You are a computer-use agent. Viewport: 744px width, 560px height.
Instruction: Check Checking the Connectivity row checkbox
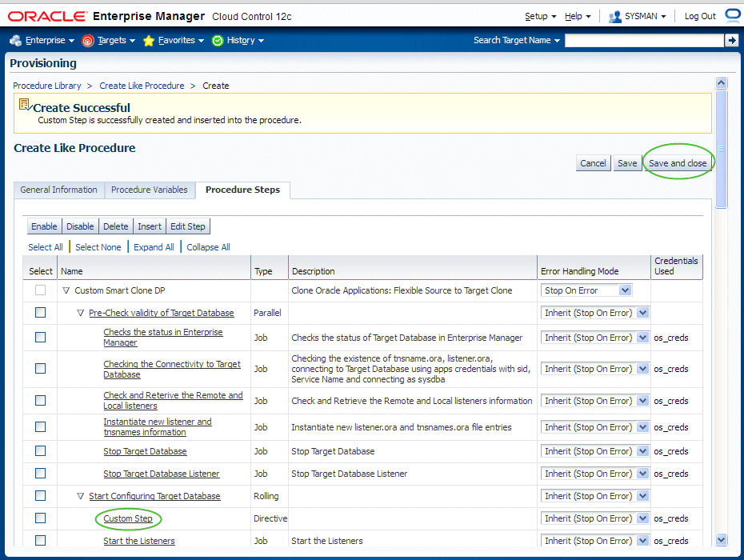40,368
